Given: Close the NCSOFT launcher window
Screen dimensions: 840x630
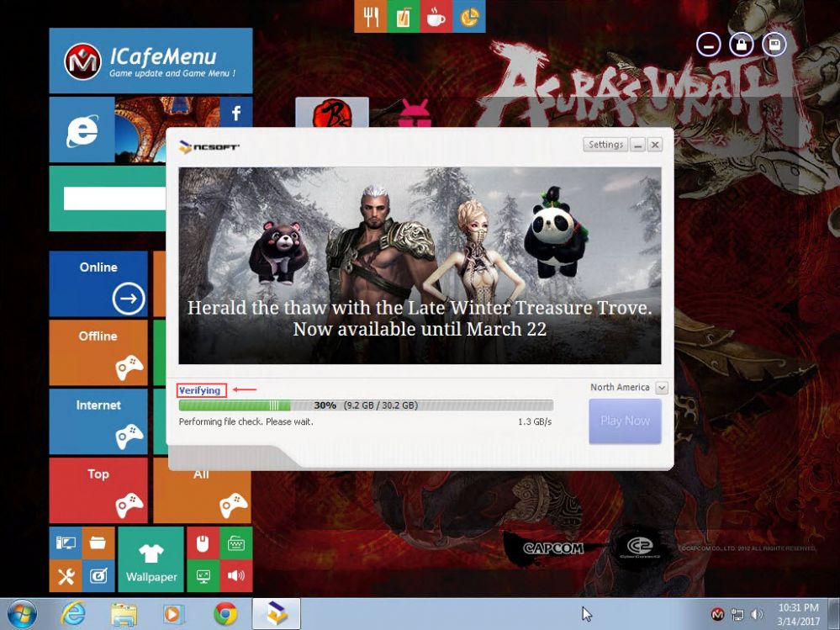Looking at the screenshot, I should [655, 145].
